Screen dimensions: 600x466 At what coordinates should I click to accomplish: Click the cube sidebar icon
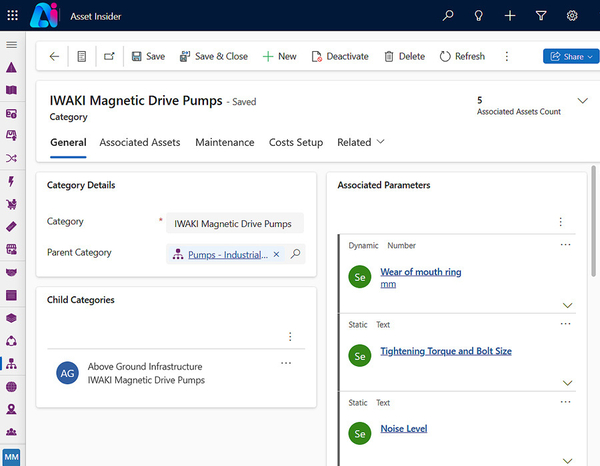tap(11, 318)
